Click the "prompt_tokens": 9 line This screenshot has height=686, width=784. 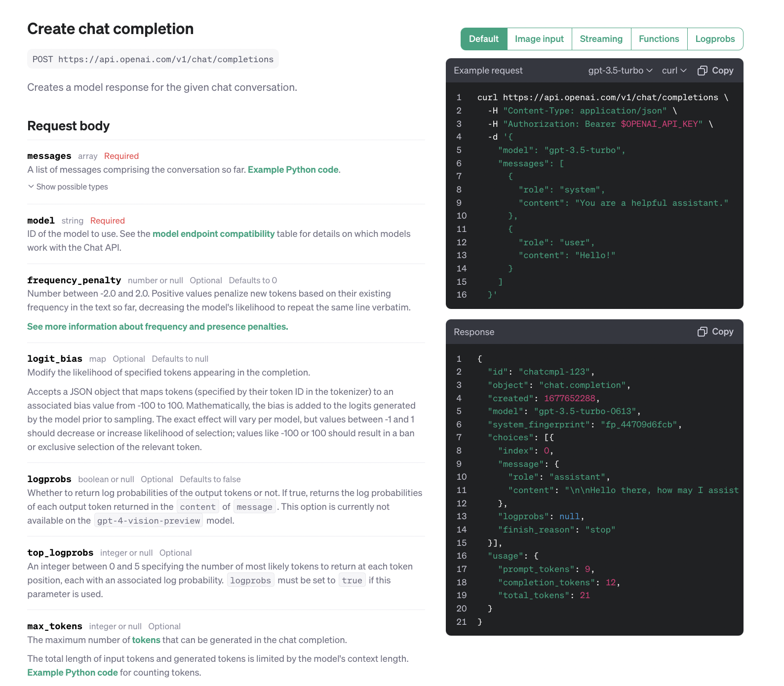(546, 569)
